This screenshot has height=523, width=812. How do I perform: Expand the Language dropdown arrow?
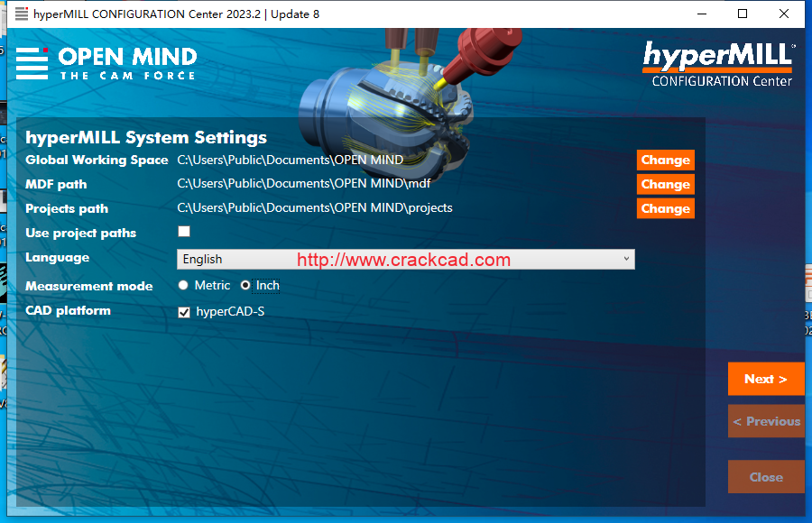coord(626,259)
